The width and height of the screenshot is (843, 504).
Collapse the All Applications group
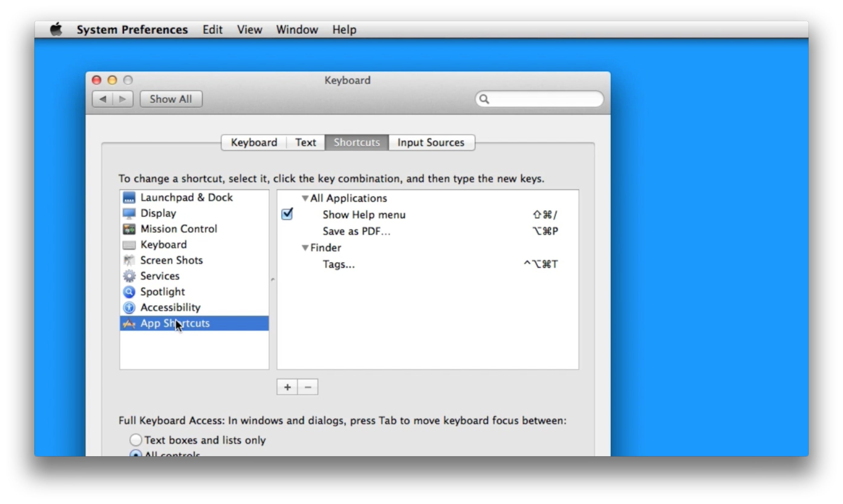305,198
